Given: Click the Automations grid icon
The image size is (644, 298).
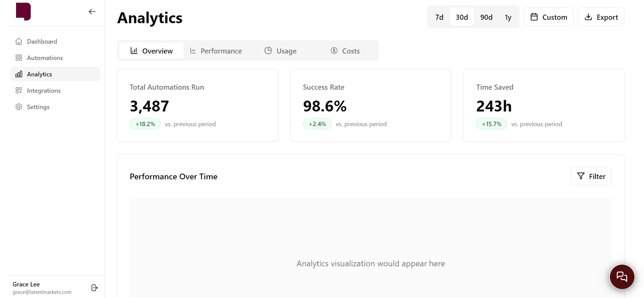Looking at the screenshot, I should (19, 58).
